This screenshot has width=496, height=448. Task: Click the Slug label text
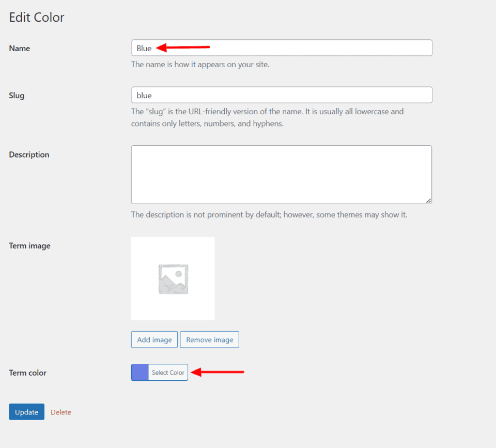(17, 95)
